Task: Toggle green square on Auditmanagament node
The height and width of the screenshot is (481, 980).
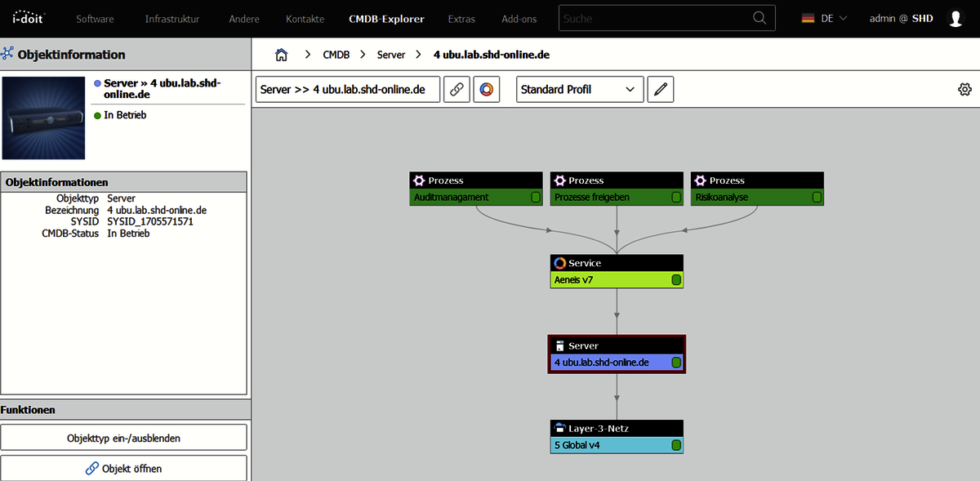Action: pos(536,197)
